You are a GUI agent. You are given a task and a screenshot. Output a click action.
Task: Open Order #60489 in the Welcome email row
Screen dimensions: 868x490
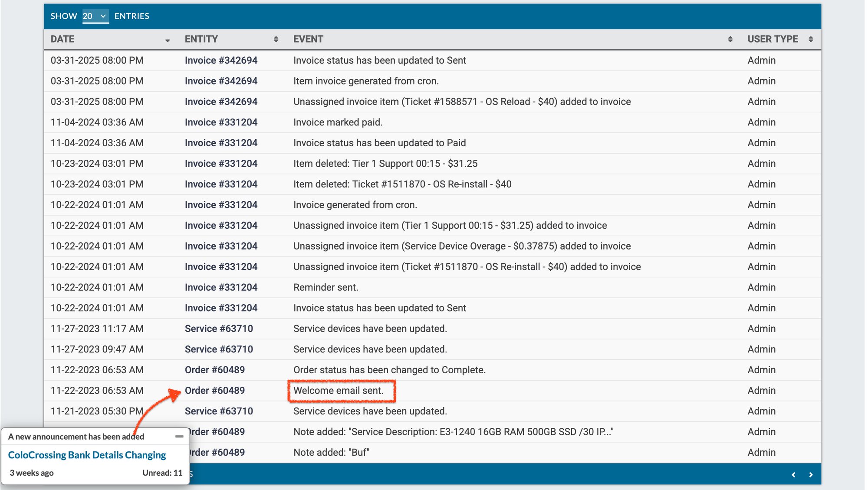(x=214, y=391)
